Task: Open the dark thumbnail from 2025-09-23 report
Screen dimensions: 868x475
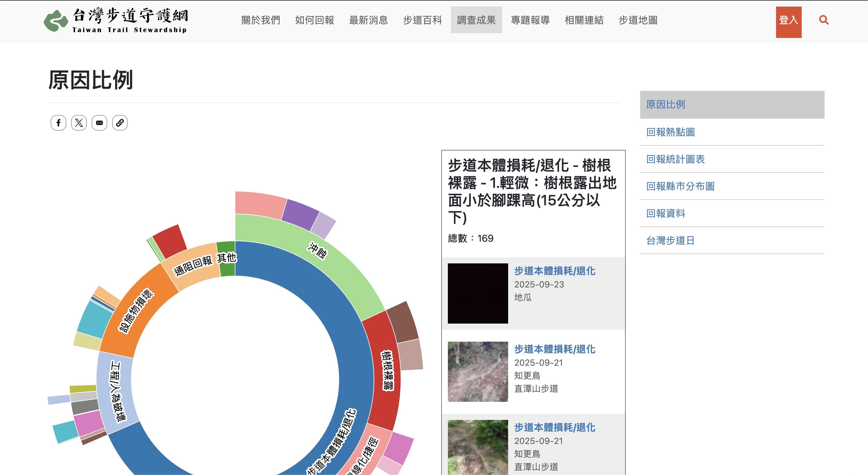Action: click(x=477, y=293)
